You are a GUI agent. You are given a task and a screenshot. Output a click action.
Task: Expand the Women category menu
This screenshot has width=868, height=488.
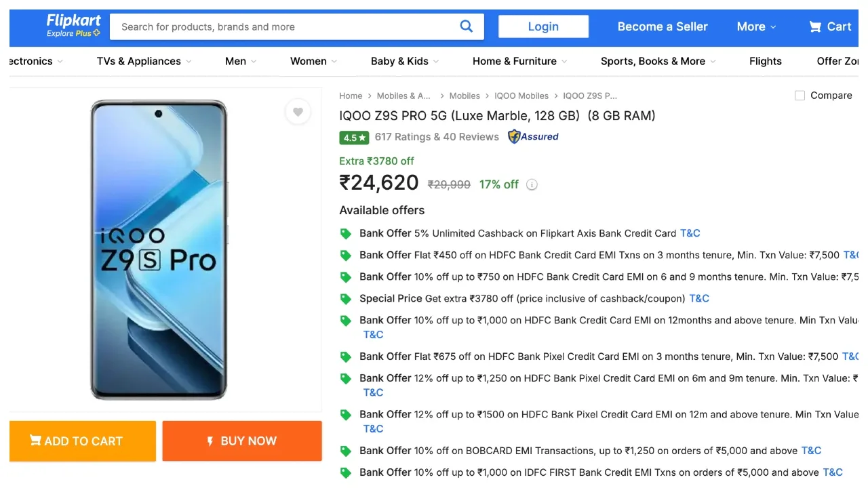tap(314, 61)
